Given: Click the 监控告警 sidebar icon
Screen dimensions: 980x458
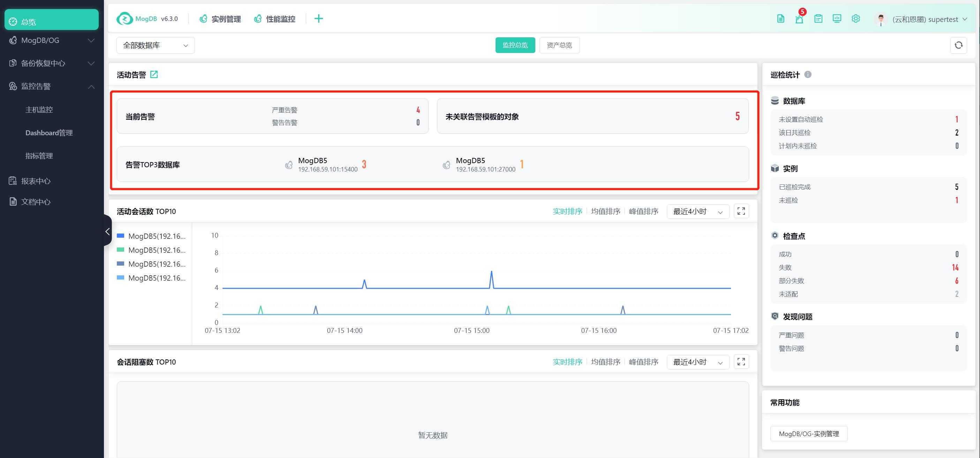Looking at the screenshot, I should point(13,86).
